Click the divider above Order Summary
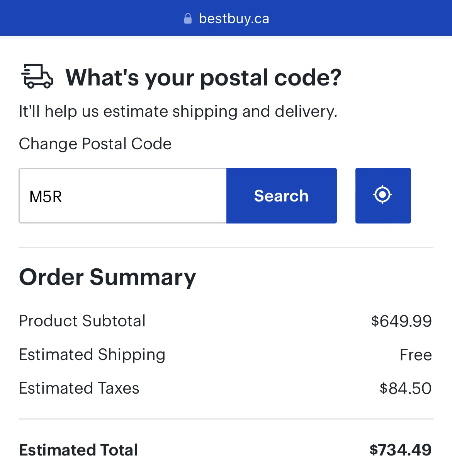The image size is (452, 476). point(226,247)
